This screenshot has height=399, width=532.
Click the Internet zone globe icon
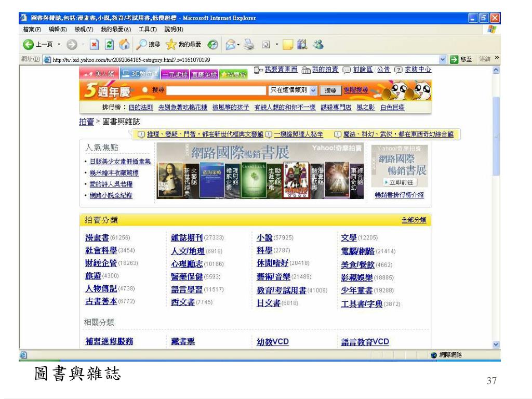[434, 355]
